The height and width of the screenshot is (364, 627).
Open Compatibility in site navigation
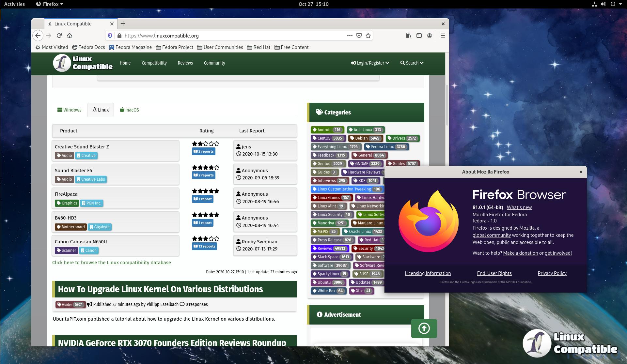[154, 63]
